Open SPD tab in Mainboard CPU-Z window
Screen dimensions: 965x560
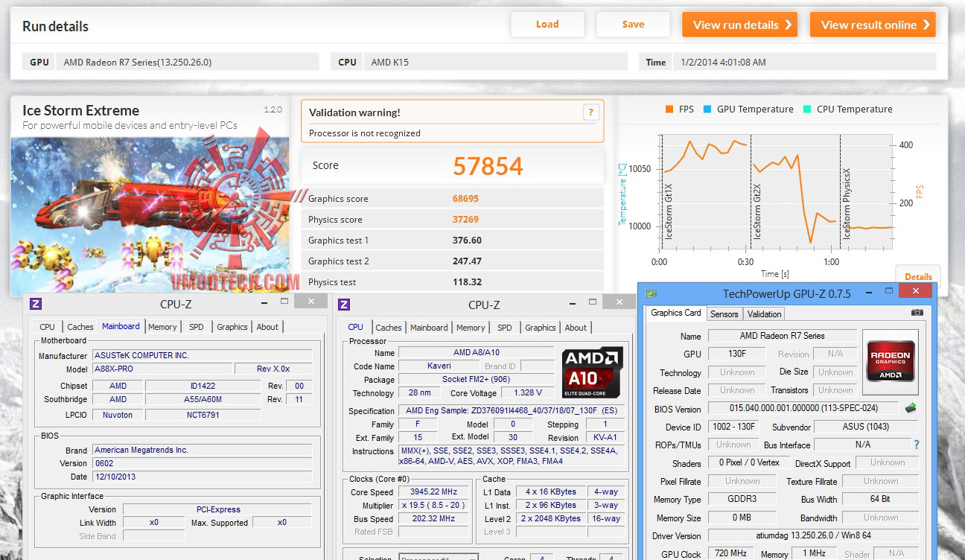[197, 327]
